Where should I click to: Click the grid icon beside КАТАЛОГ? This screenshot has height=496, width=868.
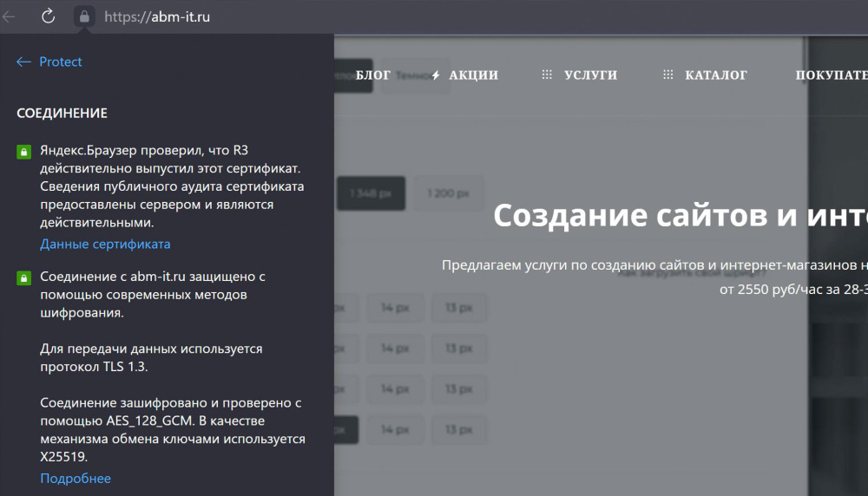668,75
